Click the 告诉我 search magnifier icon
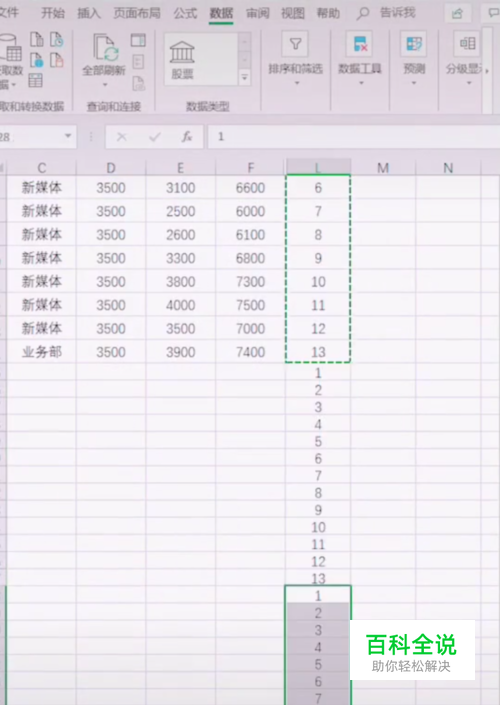Image resolution: width=500 pixels, height=705 pixels. click(x=362, y=14)
